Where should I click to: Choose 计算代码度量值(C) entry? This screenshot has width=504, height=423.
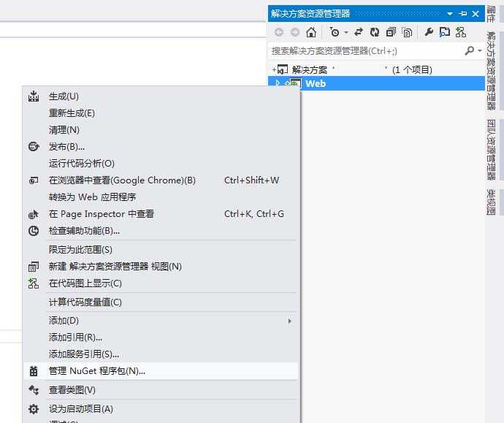(x=161, y=302)
